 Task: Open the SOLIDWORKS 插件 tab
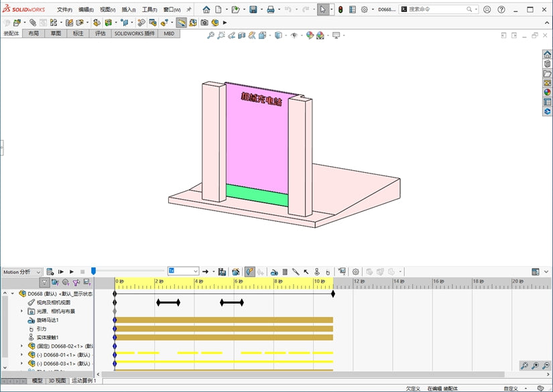(134, 34)
